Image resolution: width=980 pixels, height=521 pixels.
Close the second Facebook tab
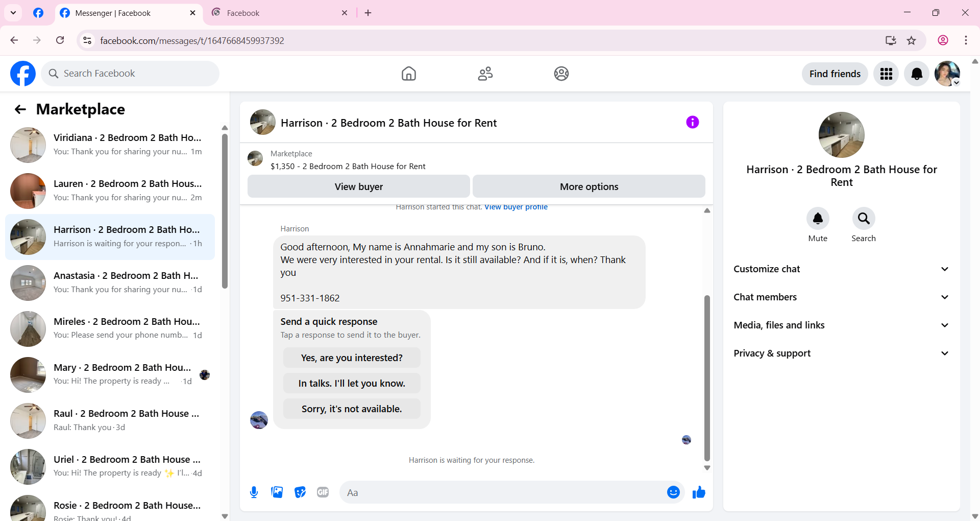coord(345,13)
